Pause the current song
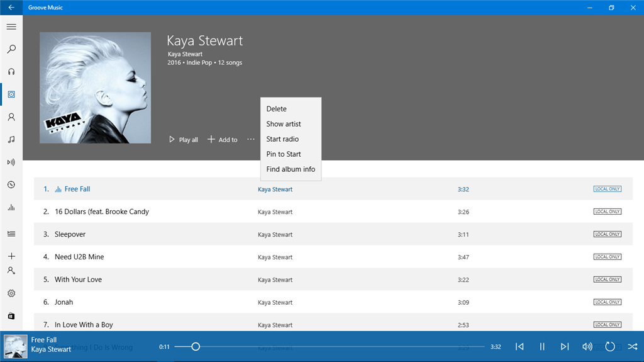Image resolution: width=644 pixels, height=362 pixels. pyautogui.click(x=542, y=347)
